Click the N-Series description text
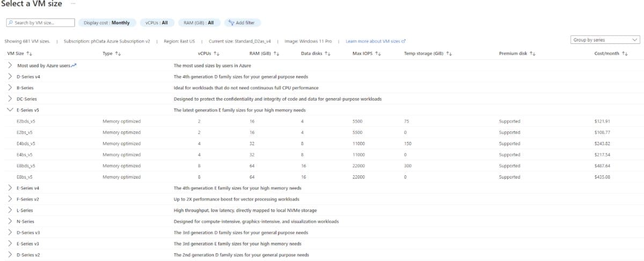This screenshot has width=644, height=261. click(x=256, y=221)
